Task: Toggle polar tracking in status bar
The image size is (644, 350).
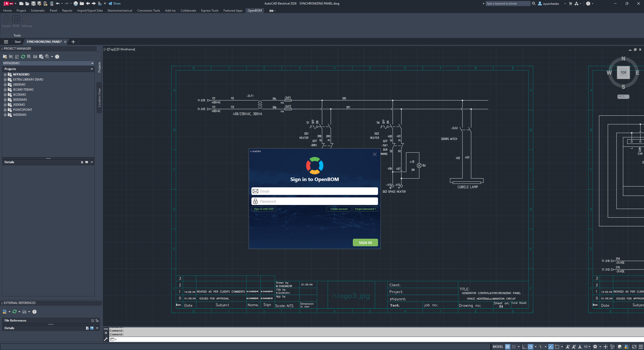Action: 530,347
